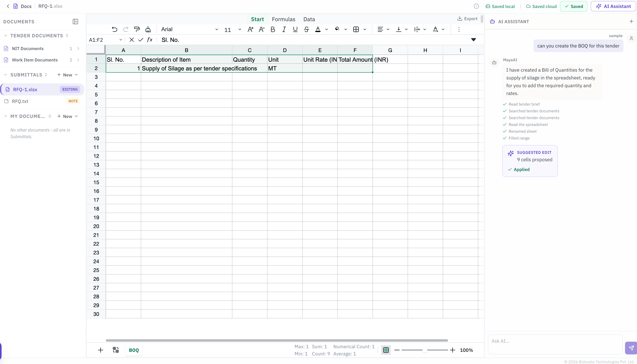Click the text wrap icon
The width and height of the screenshot is (637, 364).
tap(417, 30)
